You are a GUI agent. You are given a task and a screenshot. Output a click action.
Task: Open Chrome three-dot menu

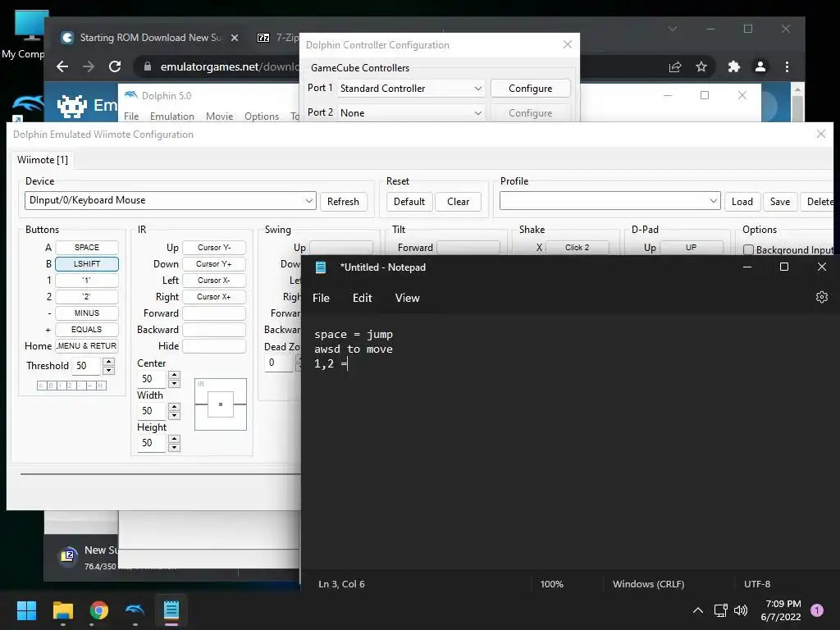[787, 66]
